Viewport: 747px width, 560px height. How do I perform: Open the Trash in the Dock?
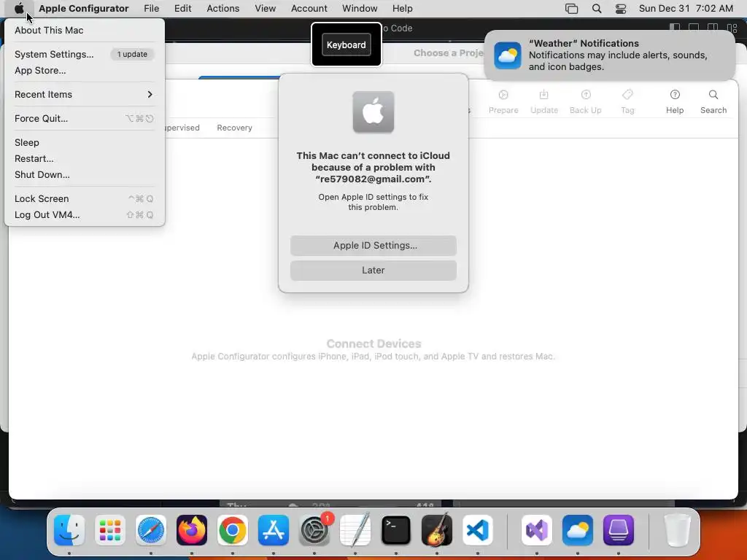pos(677,530)
